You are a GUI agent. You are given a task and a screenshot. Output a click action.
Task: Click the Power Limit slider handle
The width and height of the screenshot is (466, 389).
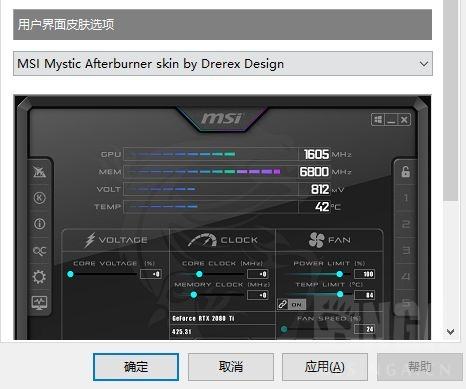[340, 274]
